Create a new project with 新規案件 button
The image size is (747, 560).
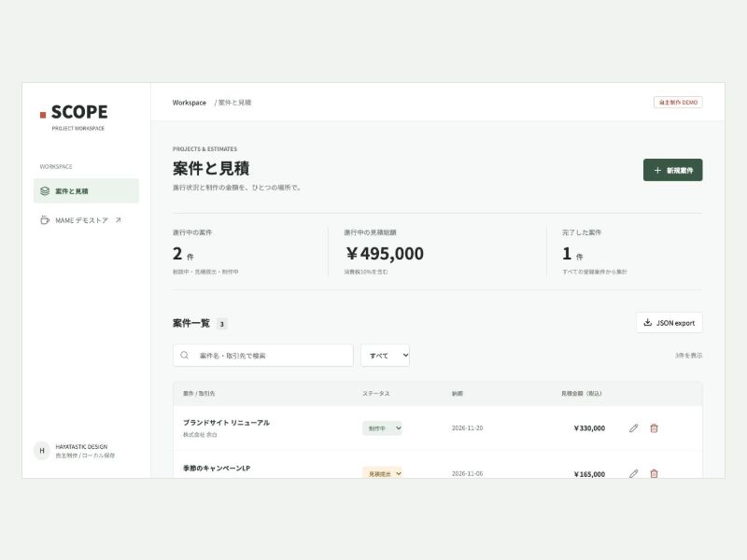coord(672,170)
